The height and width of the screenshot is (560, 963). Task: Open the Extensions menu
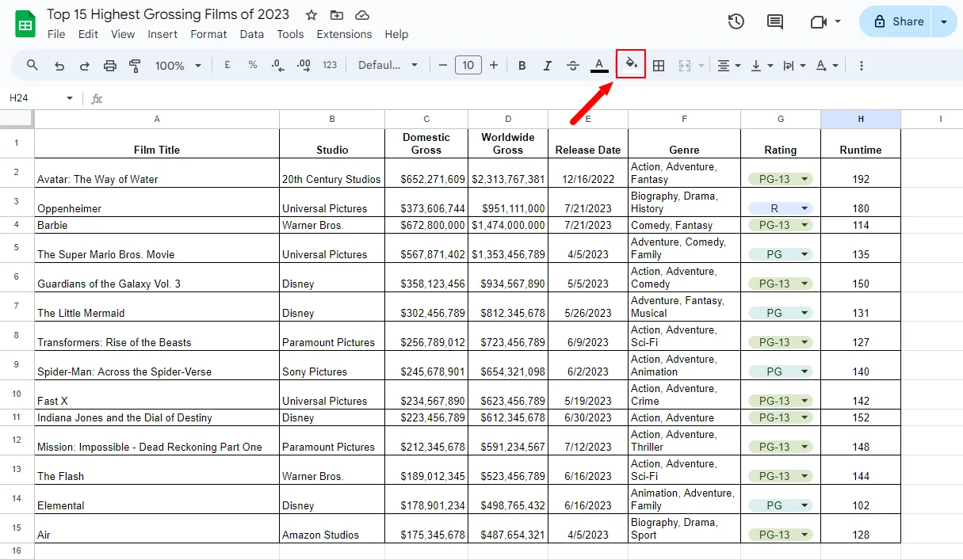click(344, 34)
